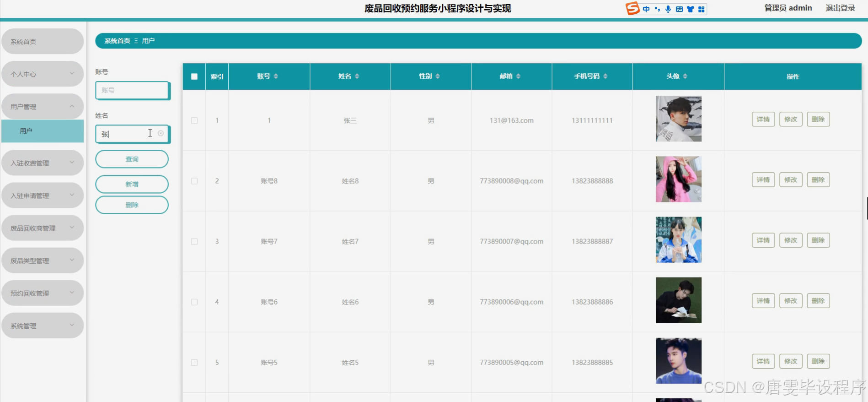The width and height of the screenshot is (868, 402).
Task: Click 删除 for the 账号8 row
Action: (x=818, y=179)
